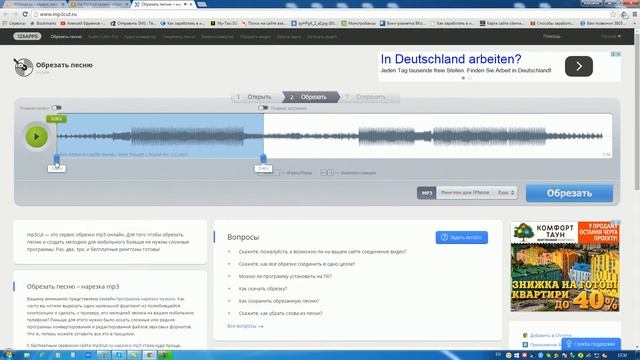Click the end time input box

click(263, 168)
